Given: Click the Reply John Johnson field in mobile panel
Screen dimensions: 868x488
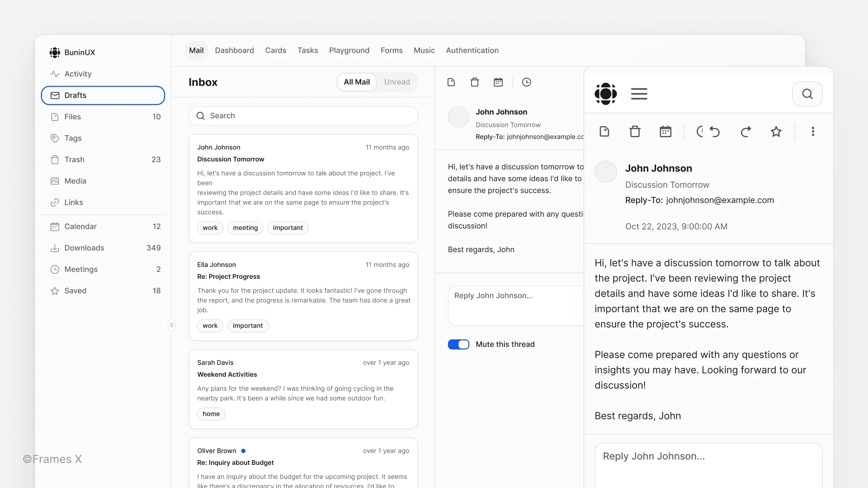Looking at the screenshot, I should [x=708, y=466].
